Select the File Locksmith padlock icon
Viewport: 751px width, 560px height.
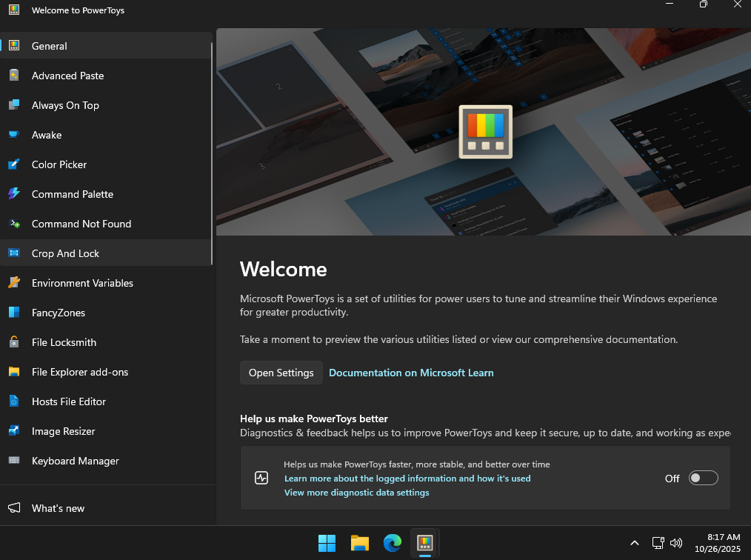coord(14,342)
